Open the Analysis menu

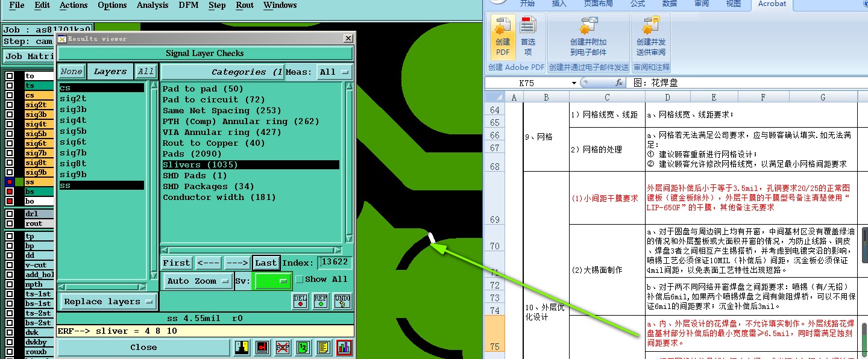(x=153, y=5)
